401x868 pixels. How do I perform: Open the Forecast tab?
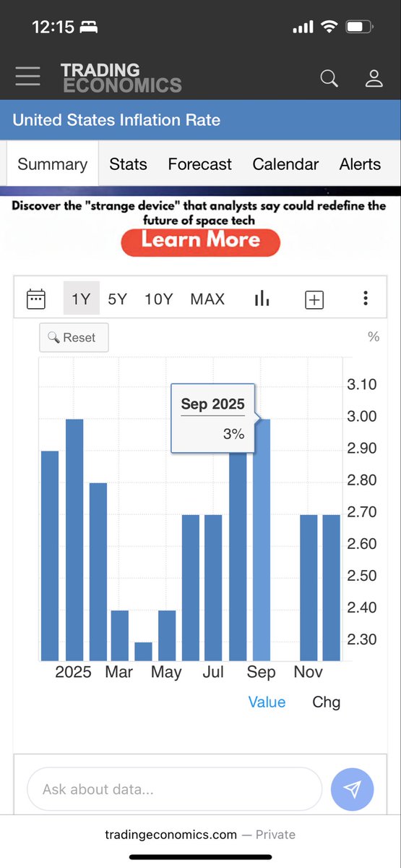(x=200, y=164)
